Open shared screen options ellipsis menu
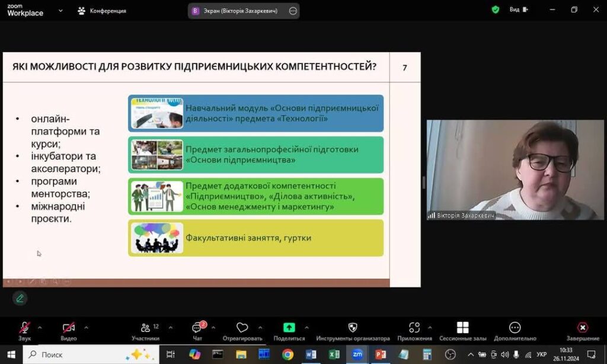 pyautogui.click(x=293, y=11)
